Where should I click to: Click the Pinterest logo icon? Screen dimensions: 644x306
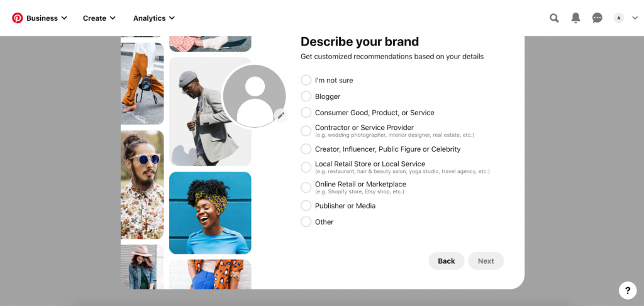(18, 18)
